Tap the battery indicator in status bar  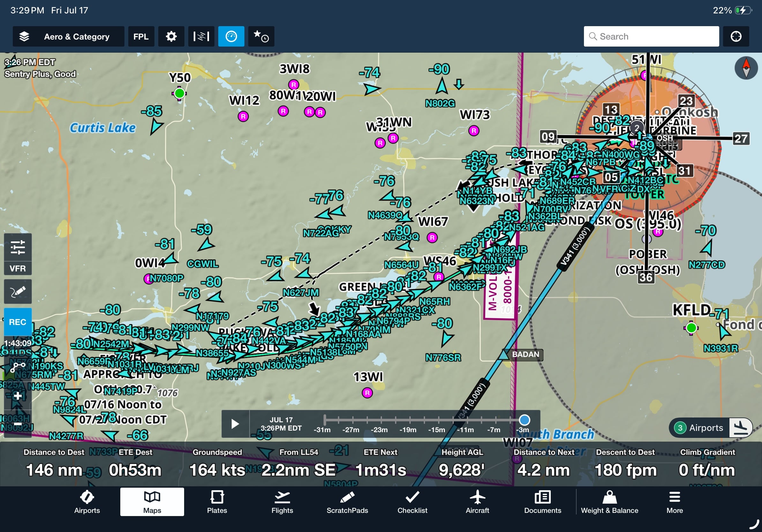click(x=743, y=10)
